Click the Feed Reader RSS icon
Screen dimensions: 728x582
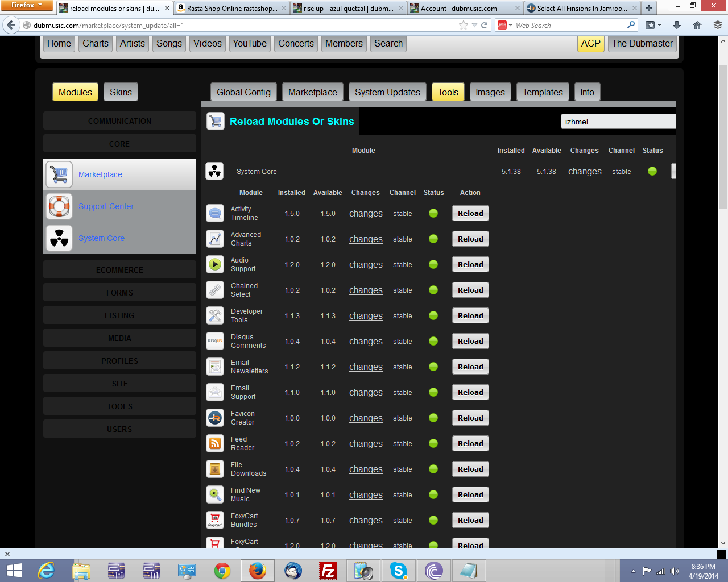[215, 443]
